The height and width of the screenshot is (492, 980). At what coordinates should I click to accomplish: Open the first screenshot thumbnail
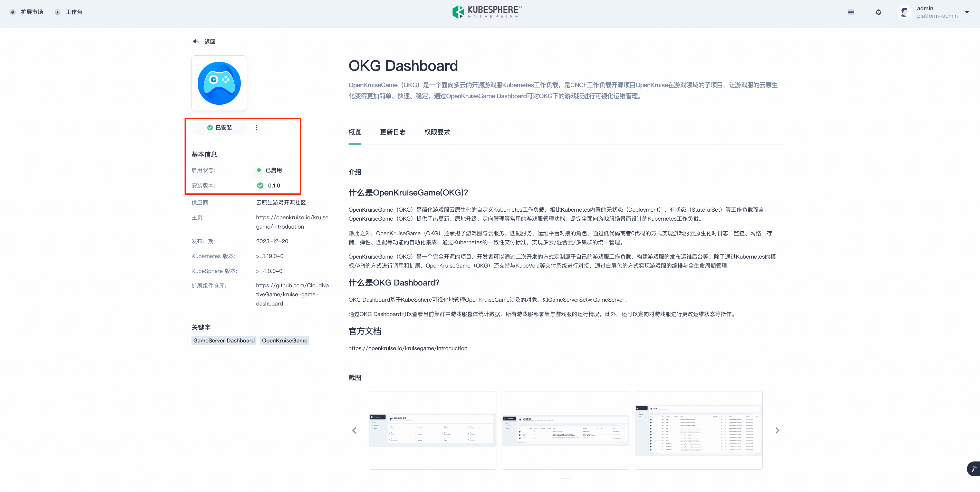pos(433,430)
